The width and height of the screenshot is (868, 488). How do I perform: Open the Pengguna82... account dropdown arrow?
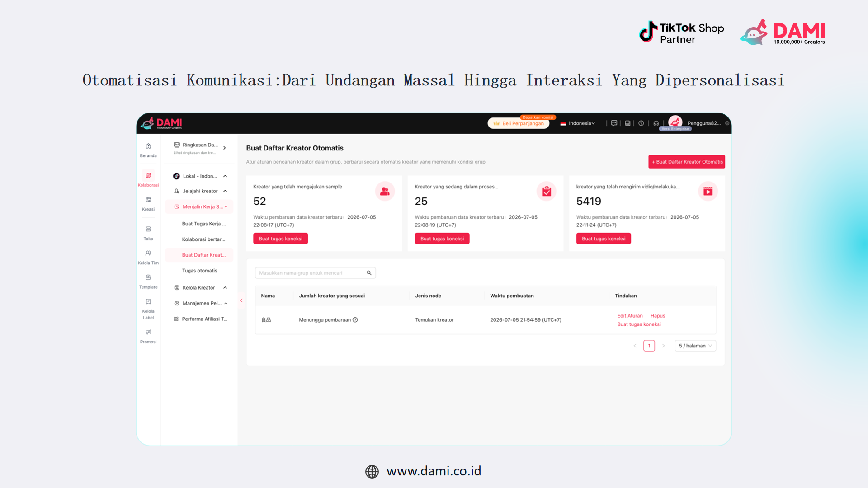point(727,123)
